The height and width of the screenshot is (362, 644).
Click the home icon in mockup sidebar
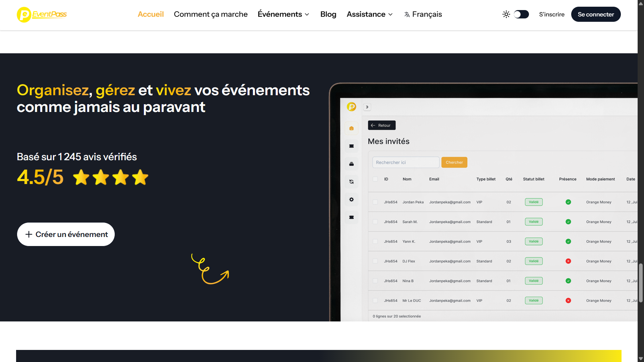pos(352,128)
